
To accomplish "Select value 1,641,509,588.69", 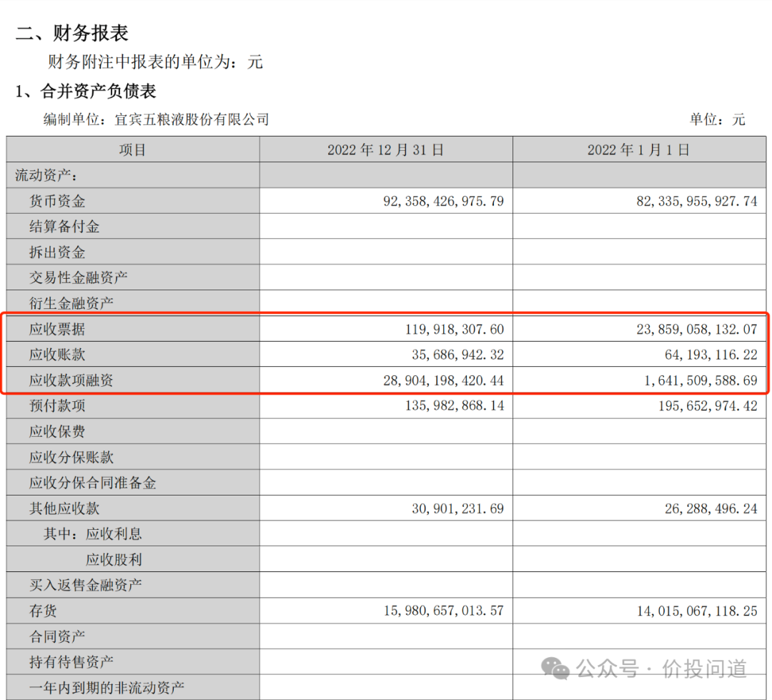I will [701, 380].
